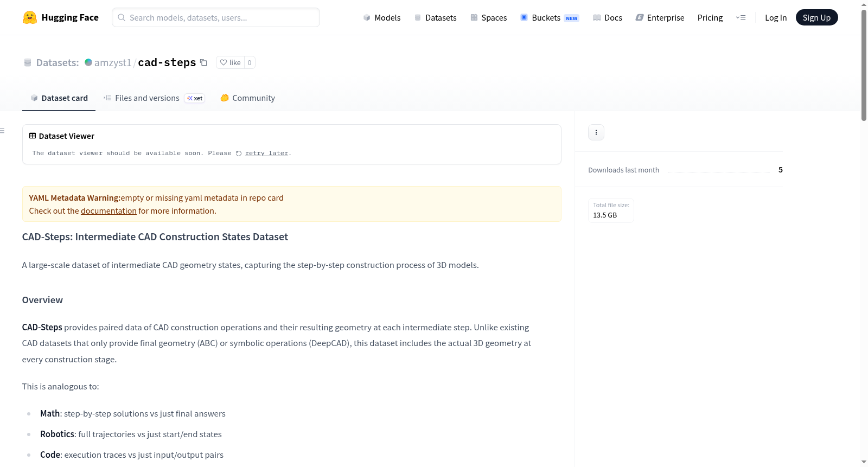Viewport: 868px width, 467px height.
Task: Click the retry later link
Action: tap(266, 153)
